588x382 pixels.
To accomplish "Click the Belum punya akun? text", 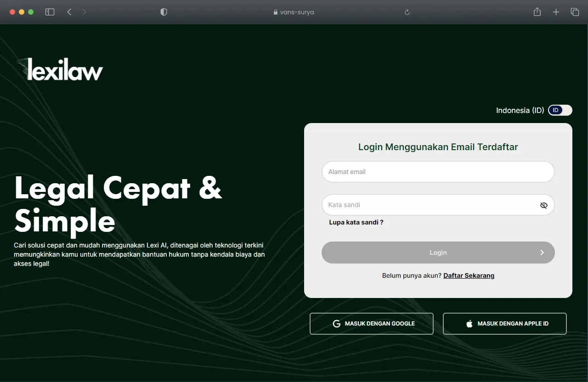I will click(x=412, y=275).
